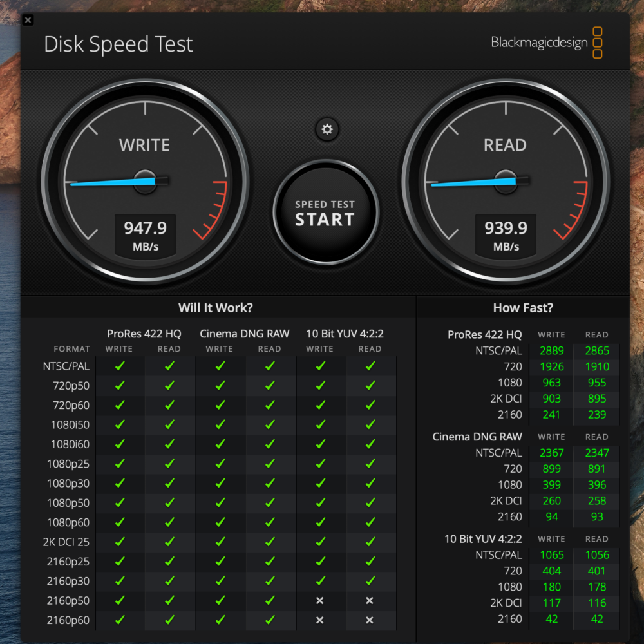
Task: Click the Cinema DNG RAW read checkmark for 2160p60
Action: coord(270,620)
